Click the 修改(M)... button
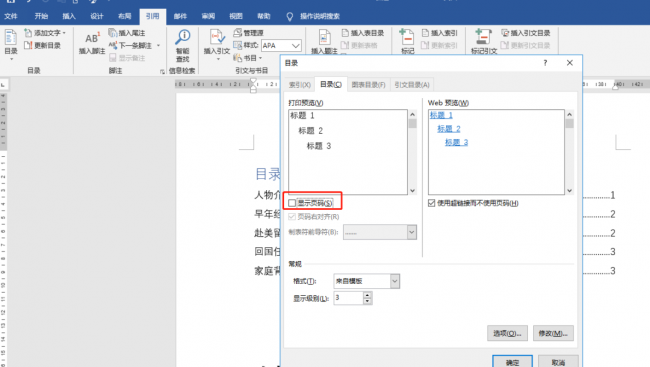The height and width of the screenshot is (367, 650). 553,333
